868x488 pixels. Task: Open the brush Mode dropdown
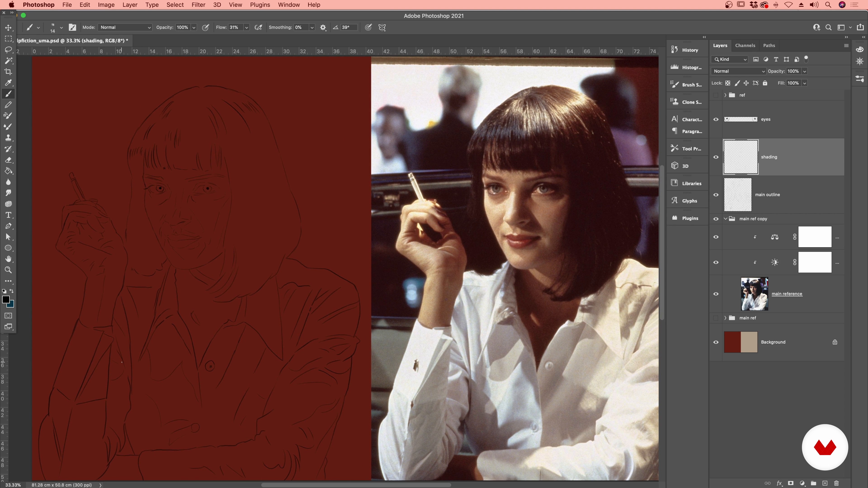click(125, 27)
